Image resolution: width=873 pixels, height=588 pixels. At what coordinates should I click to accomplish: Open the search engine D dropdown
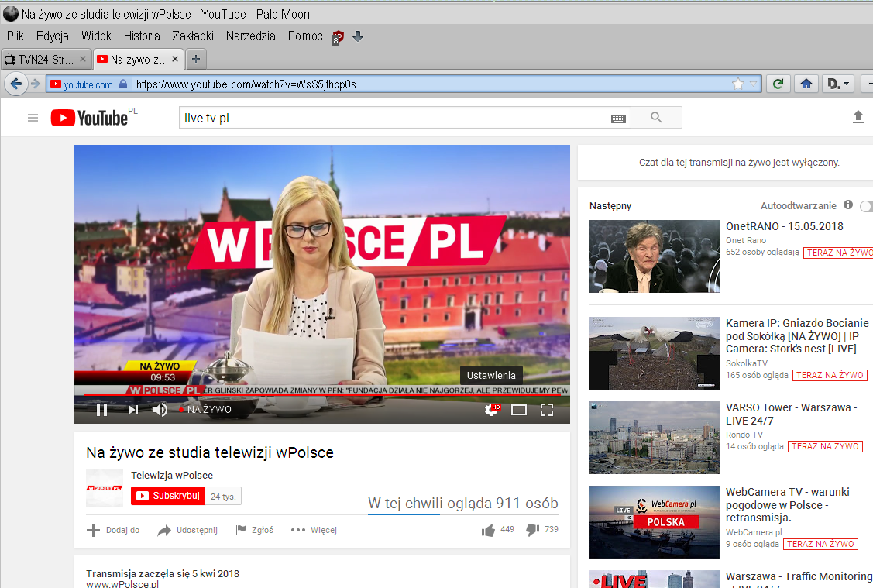coord(838,84)
